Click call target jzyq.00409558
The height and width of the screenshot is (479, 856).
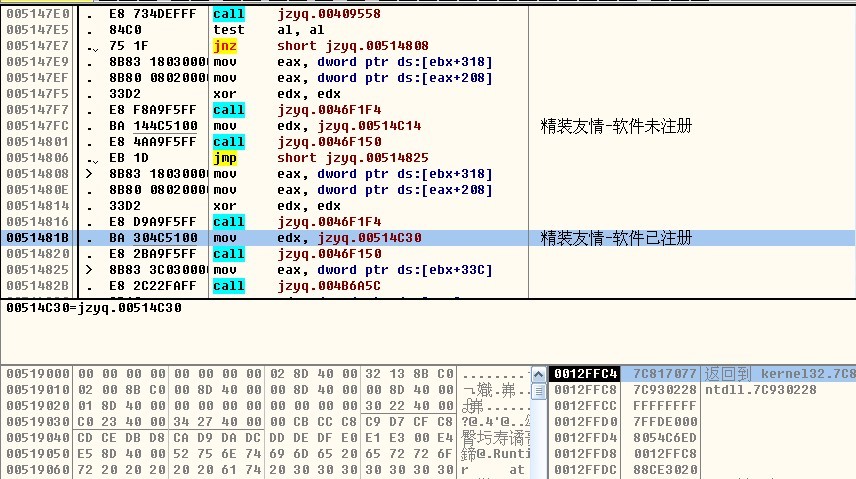point(329,14)
